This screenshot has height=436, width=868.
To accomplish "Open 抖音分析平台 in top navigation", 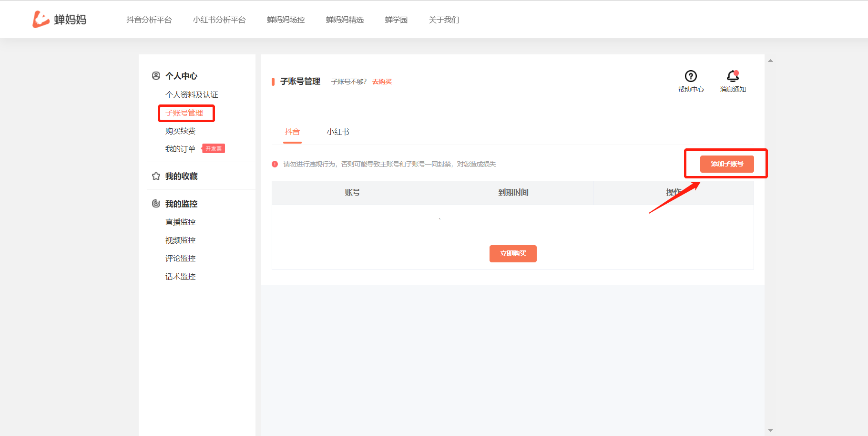I will (149, 20).
